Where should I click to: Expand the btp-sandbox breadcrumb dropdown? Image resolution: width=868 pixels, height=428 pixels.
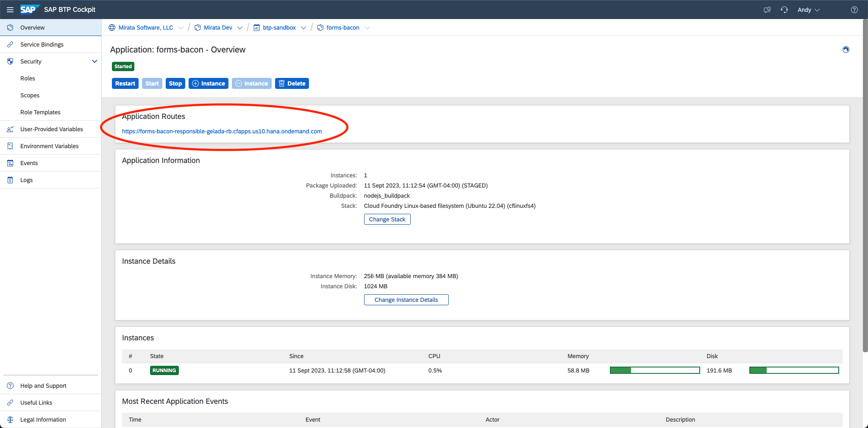303,28
